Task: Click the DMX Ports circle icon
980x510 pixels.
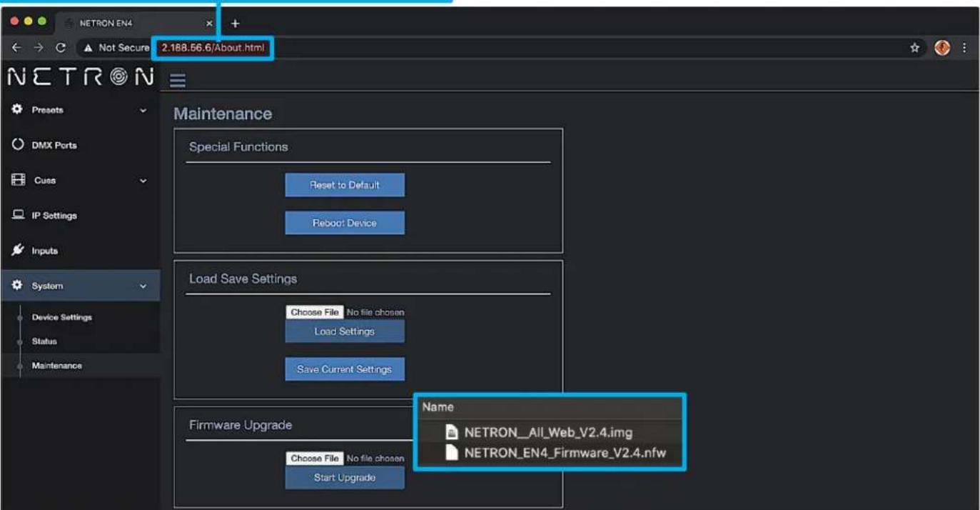Action: coord(17,145)
